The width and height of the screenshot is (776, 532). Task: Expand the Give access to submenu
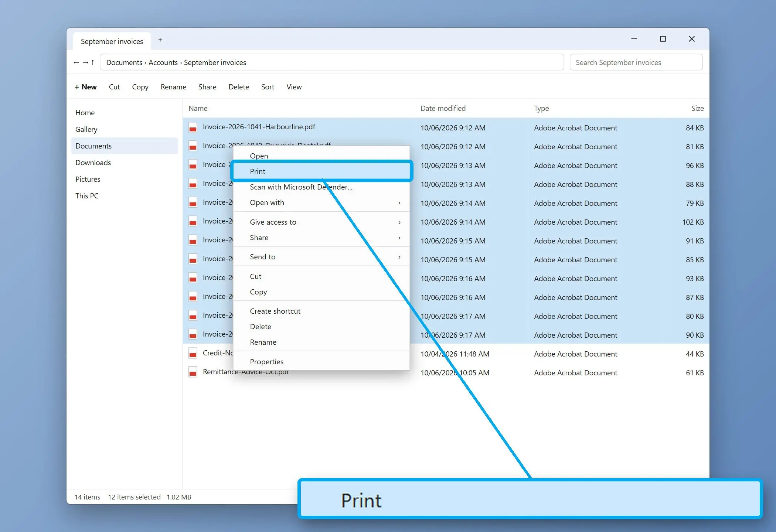(321, 222)
